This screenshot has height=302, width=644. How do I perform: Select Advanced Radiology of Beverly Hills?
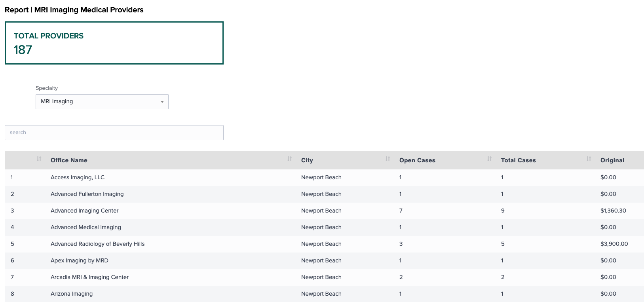coord(97,244)
